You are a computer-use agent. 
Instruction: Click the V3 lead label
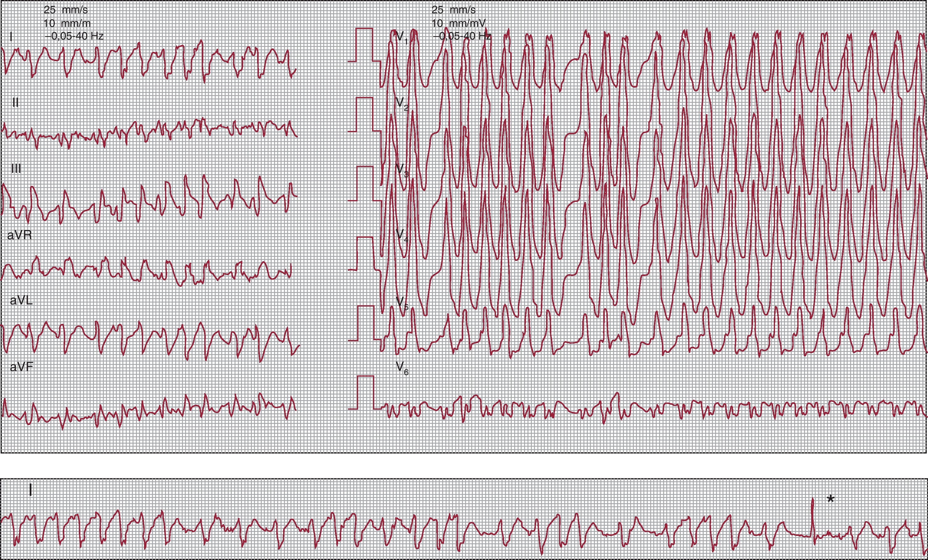402,169
